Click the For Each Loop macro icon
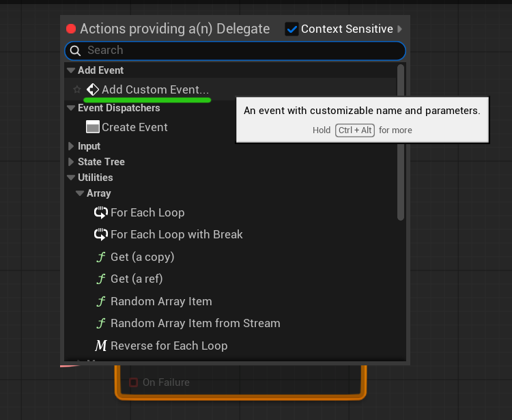Image resolution: width=512 pixels, height=420 pixels. click(x=100, y=212)
